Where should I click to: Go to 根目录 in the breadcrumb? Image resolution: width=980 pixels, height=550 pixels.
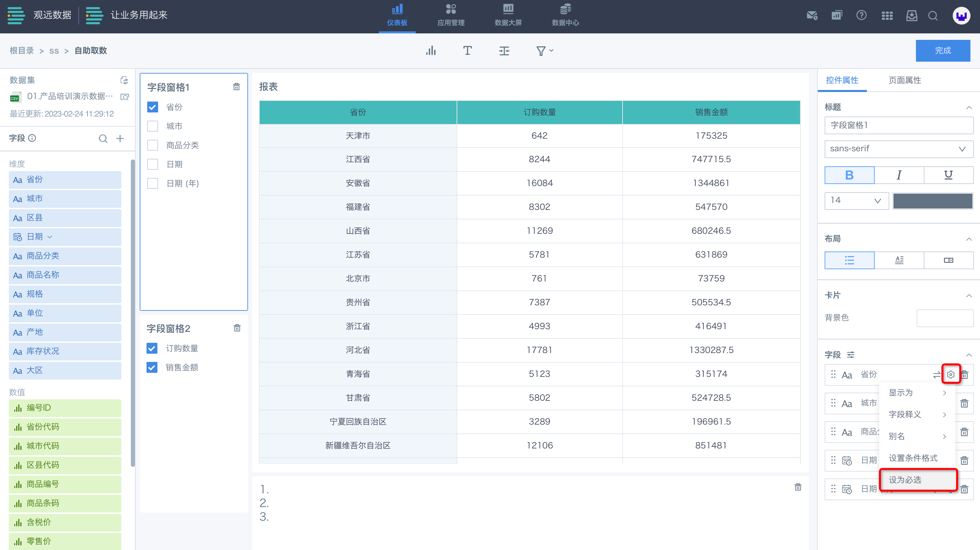point(22,50)
